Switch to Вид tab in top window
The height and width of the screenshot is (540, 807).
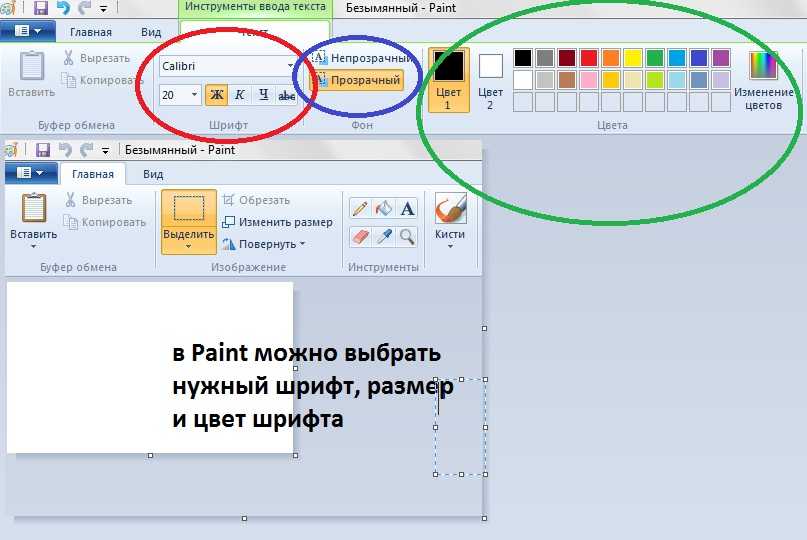point(151,32)
